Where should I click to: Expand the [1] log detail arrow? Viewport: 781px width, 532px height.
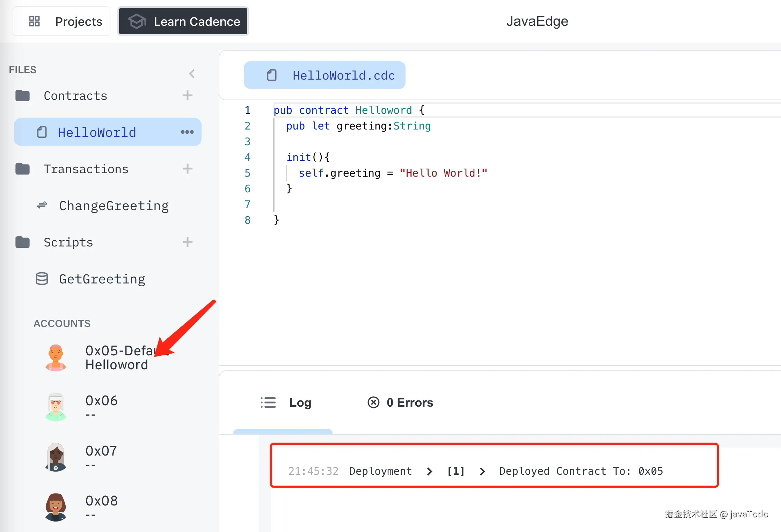point(482,472)
